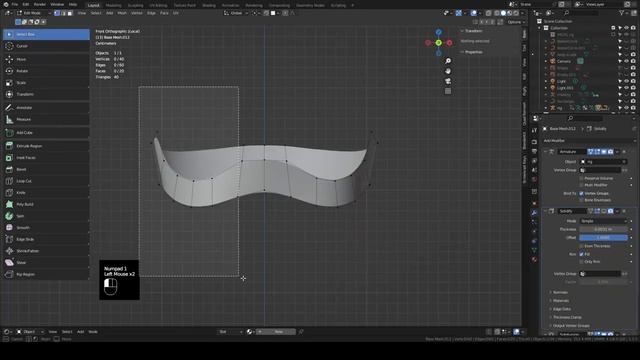This screenshot has width=640, height=360.
Task: Select the Poly Build tool
Action: 46,204
